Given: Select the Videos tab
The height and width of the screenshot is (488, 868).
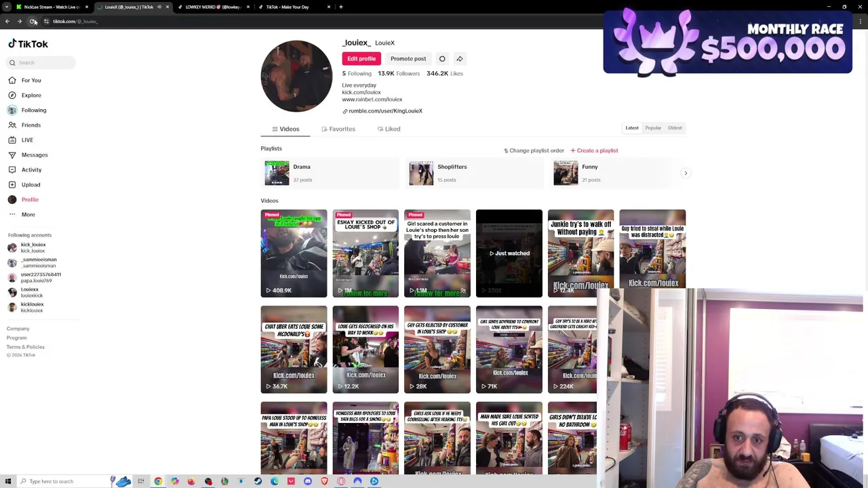Looking at the screenshot, I should (x=285, y=129).
